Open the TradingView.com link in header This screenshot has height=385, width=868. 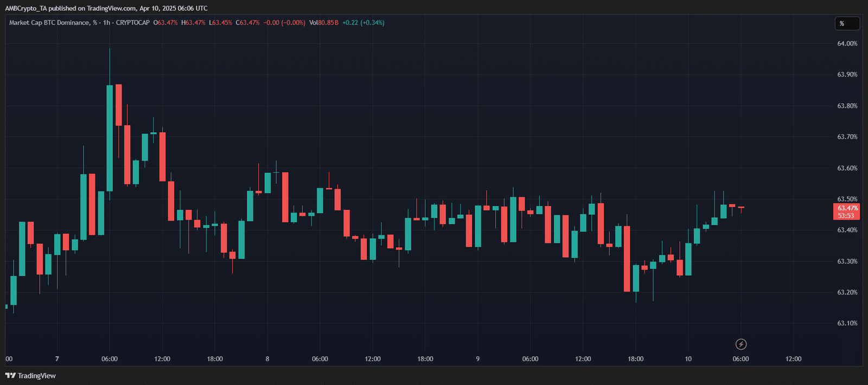[111, 8]
